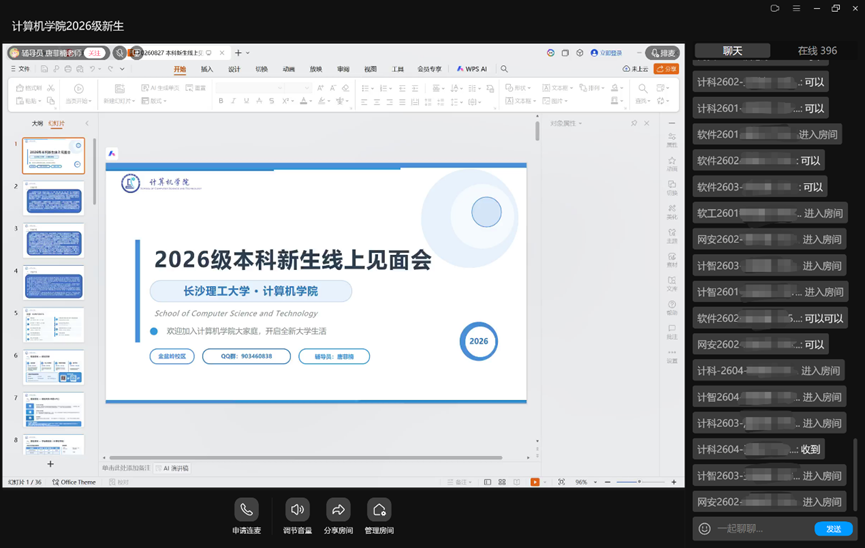The image size is (865, 548).
Task: Click the main menu icon in title bar
Action: tap(796, 8)
